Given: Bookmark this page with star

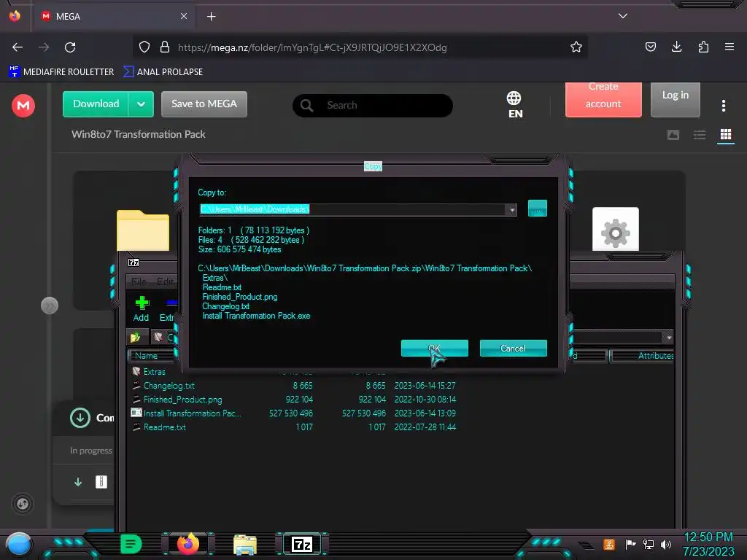Looking at the screenshot, I should 576,47.
